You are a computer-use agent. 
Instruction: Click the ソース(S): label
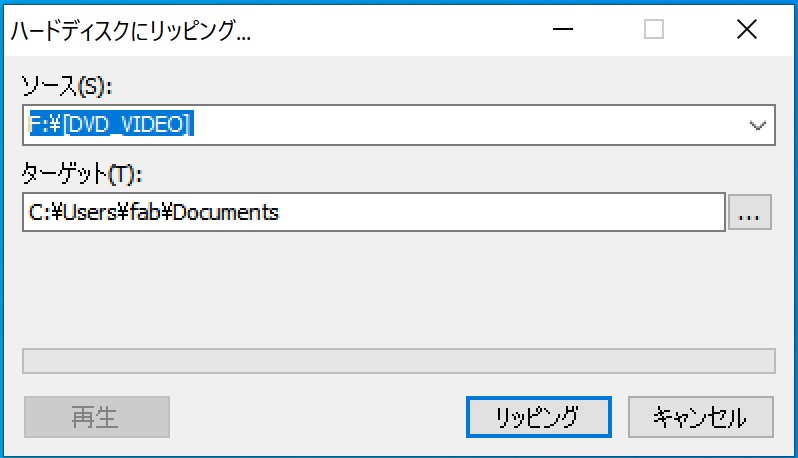(66, 86)
